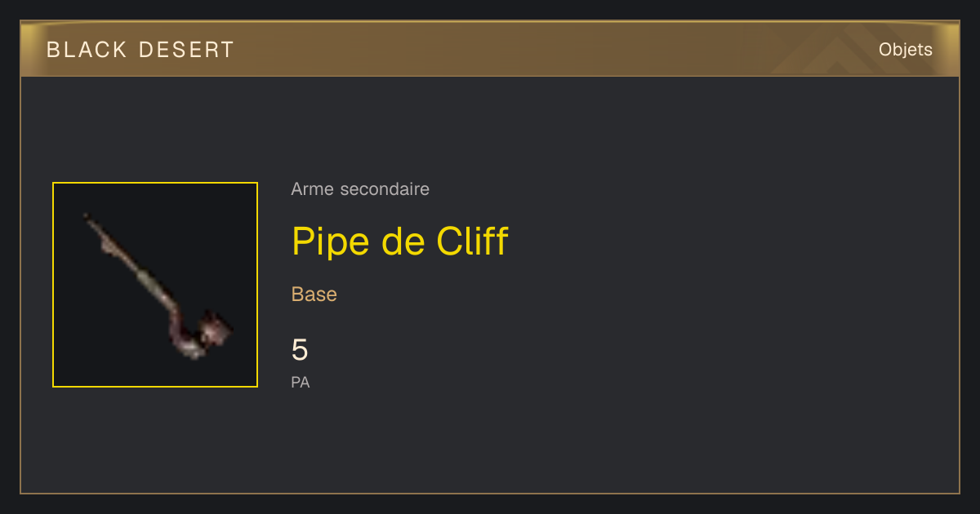Select the PA value 5
The image size is (980, 514).
[300, 350]
